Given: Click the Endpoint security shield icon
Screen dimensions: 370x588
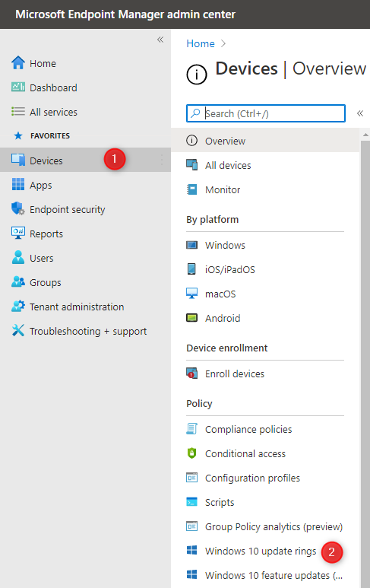Looking at the screenshot, I should click(x=18, y=209).
